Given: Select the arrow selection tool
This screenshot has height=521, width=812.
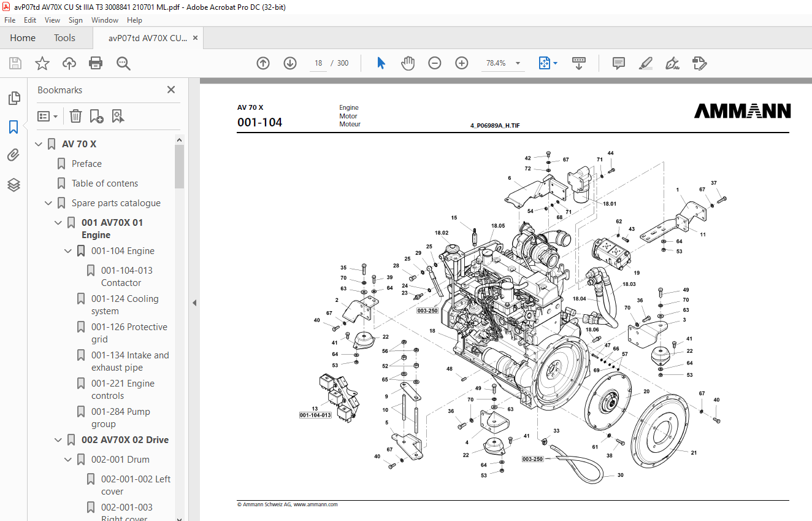Looking at the screenshot, I should (x=381, y=63).
